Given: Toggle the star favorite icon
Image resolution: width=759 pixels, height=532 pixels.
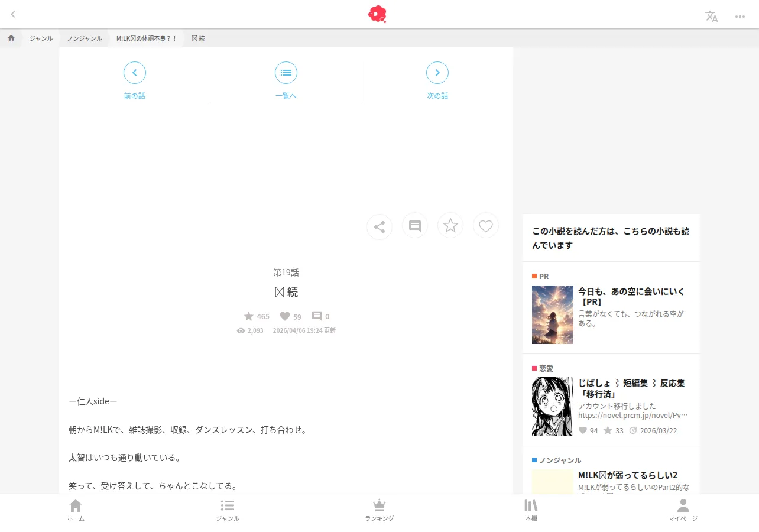Looking at the screenshot, I should point(450,225).
